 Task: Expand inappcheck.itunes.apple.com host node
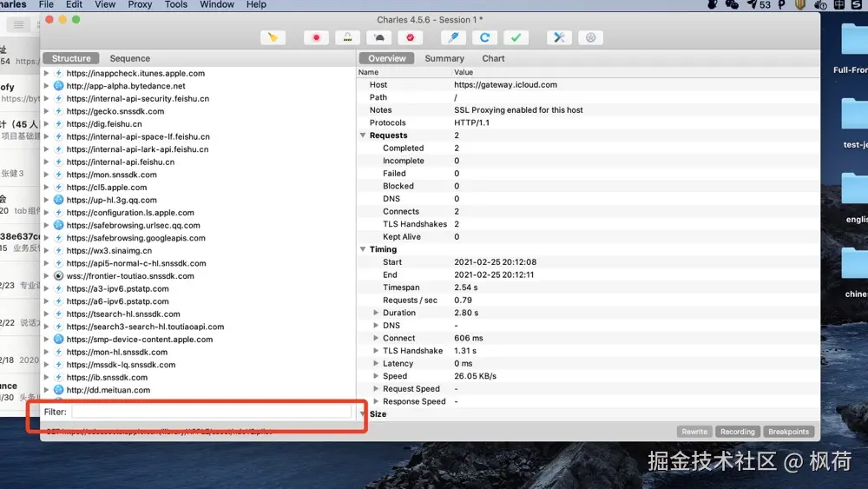[x=47, y=73]
